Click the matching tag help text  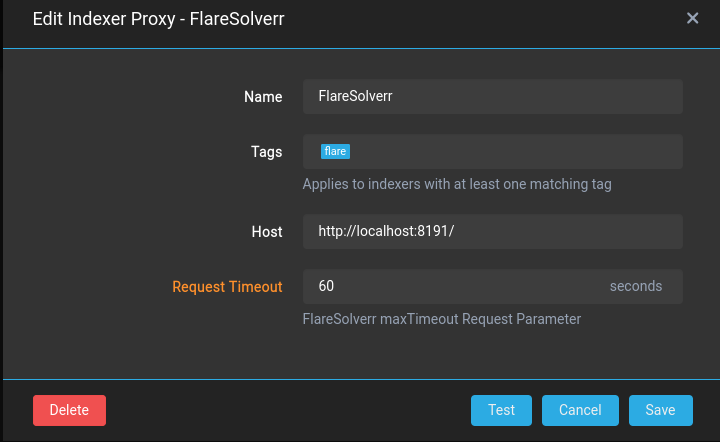point(457,184)
